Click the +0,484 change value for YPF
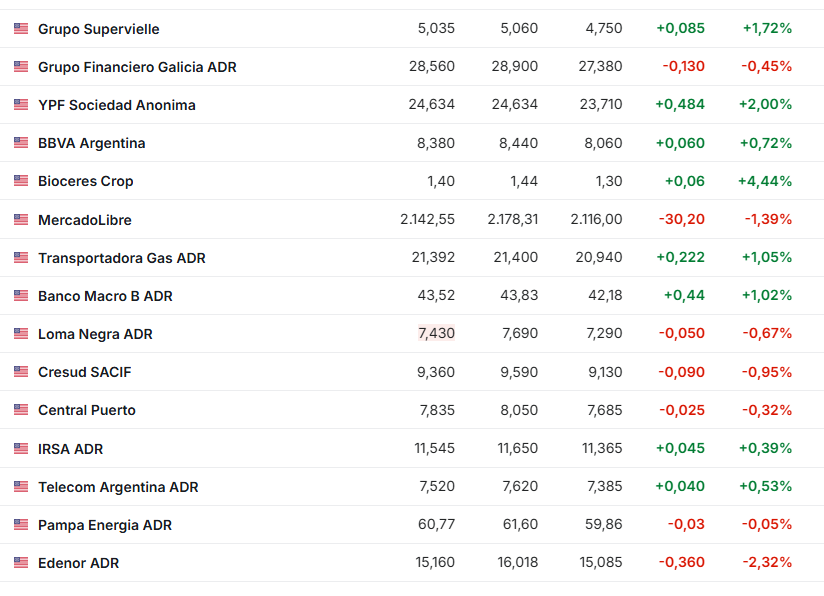 pyautogui.click(x=681, y=103)
